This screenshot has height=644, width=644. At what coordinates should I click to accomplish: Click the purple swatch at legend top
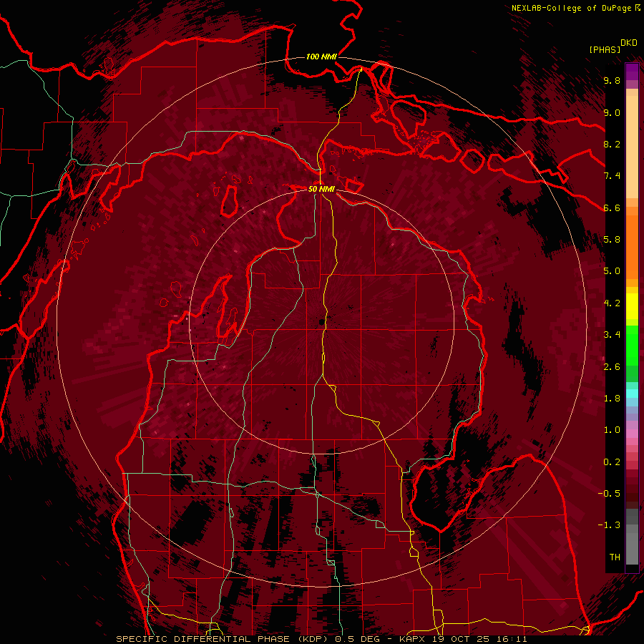tap(632, 72)
